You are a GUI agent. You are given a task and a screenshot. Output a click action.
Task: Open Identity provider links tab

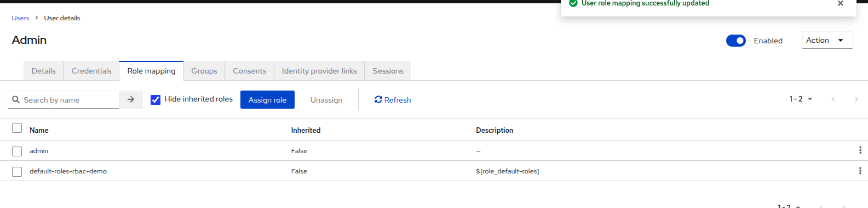pyautogui.click(x=319, y=71)
